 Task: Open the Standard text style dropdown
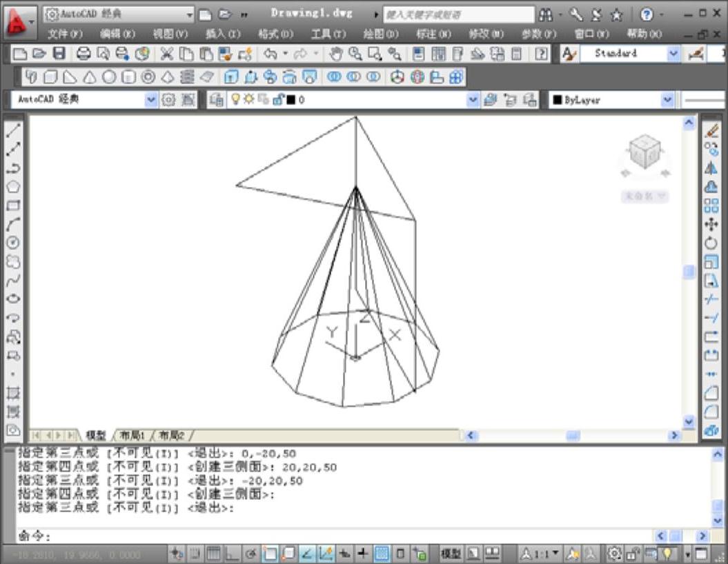673,54
